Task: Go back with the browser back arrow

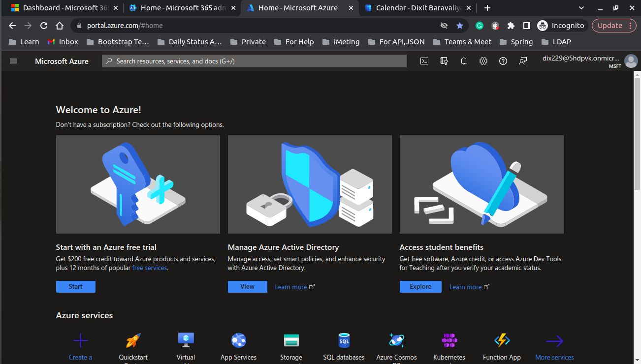Action: (12, 26)
